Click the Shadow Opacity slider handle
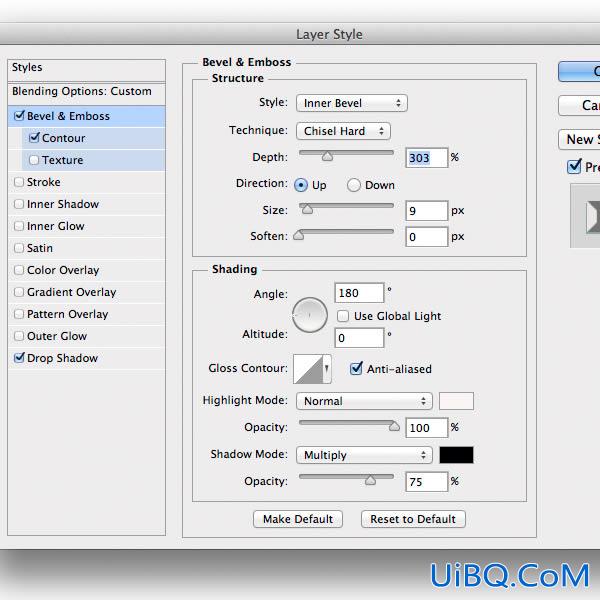600x600 pixels. pyautogui.click(x=370, y=480)
